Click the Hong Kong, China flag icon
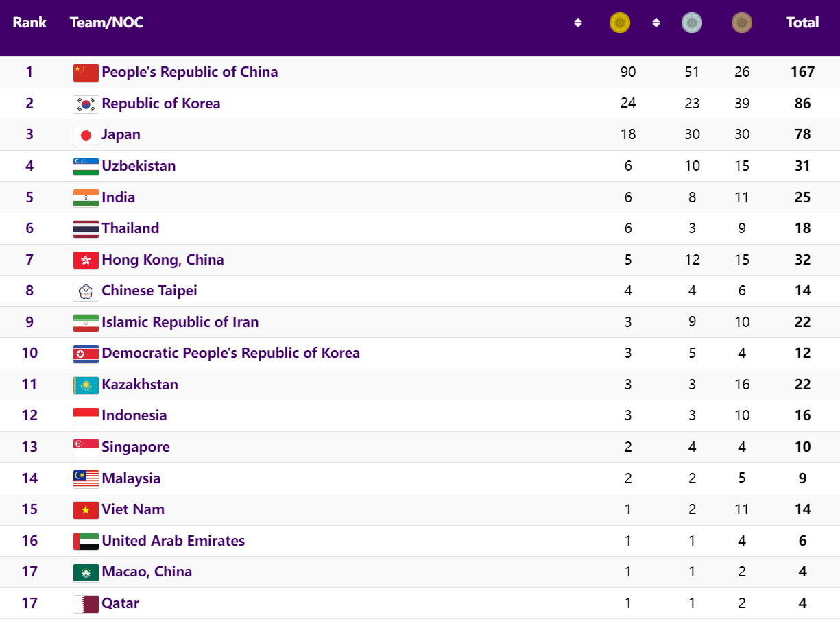The width and height of the screenshot is (840, 619). (86, 260)
